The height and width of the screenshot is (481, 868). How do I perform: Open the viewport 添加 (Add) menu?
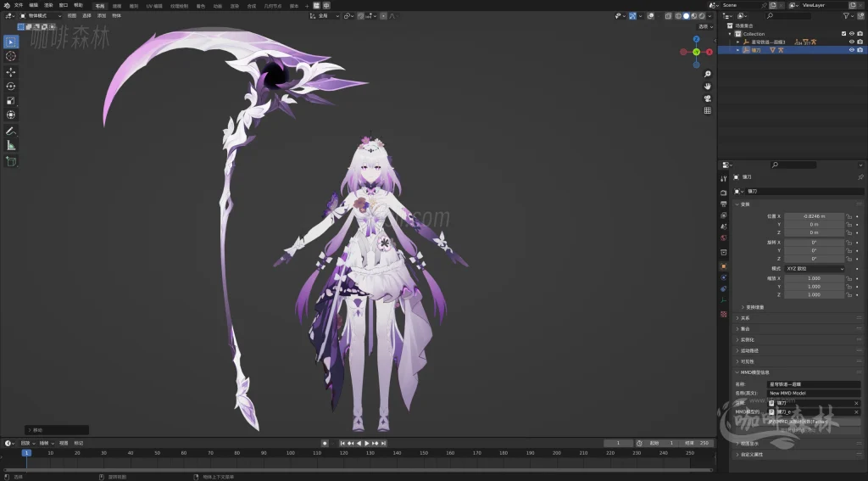(x=102, y=16)
